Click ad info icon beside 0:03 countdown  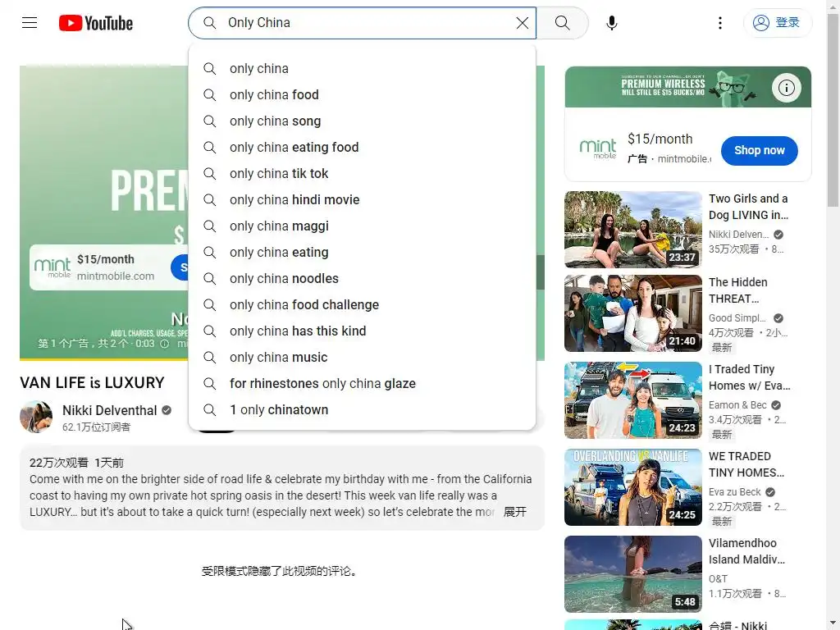(164, 344)
